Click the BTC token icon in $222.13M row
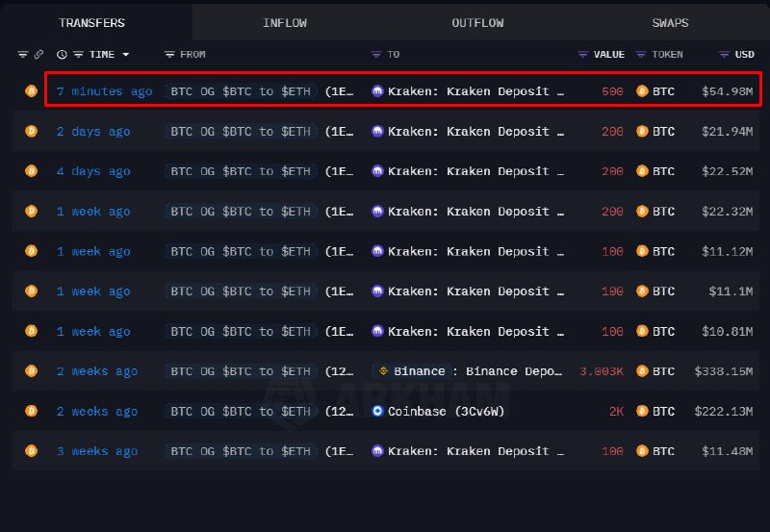This screenshot has width=770, height=532. coord(642,412)
